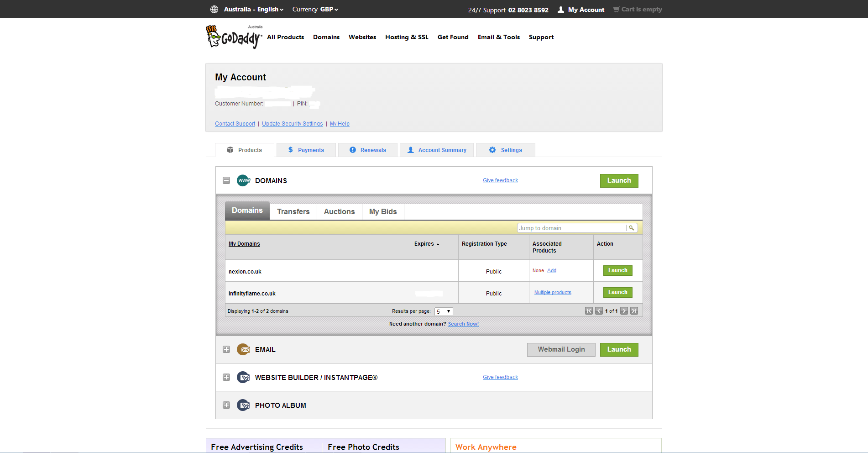Open the Settings gear icon
Viewport: 868px width, 453px height.
tap(492, 150)
